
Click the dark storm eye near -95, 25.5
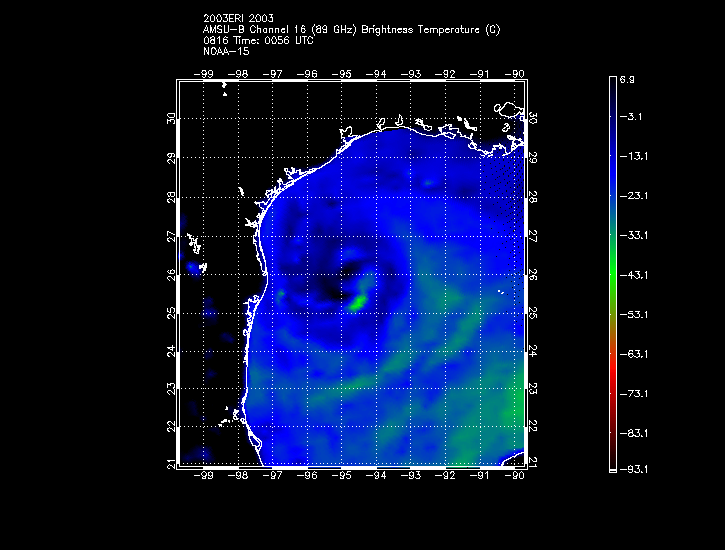pos(336,291)
